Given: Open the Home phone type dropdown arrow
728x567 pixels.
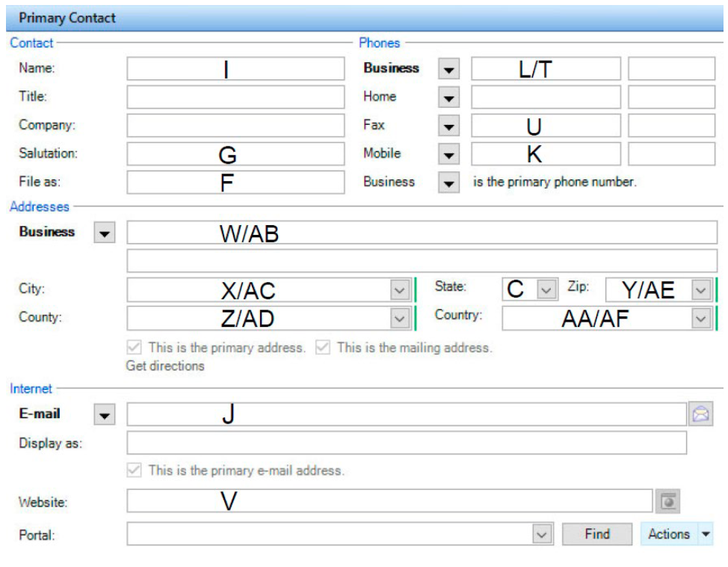Looking at the screenshot, I should [x=448, y=97].
